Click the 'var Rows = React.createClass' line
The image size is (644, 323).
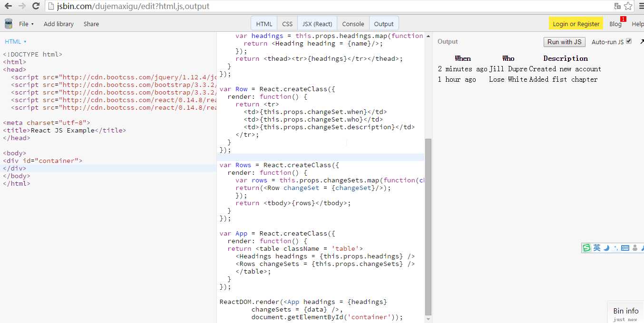click(x=280, y=165)
